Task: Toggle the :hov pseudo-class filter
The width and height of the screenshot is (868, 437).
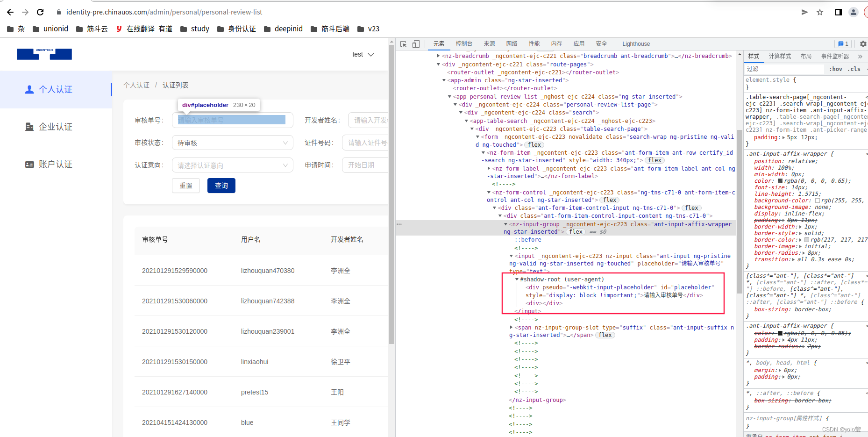Action: point(835,68)
